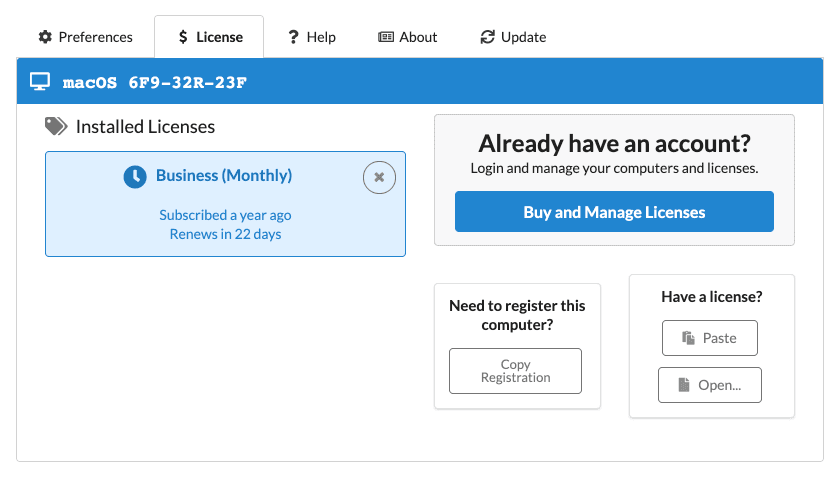The image size is (839, 480).
Task: Click the "Renews in 22 days" text
Action: tap(225, 234)
